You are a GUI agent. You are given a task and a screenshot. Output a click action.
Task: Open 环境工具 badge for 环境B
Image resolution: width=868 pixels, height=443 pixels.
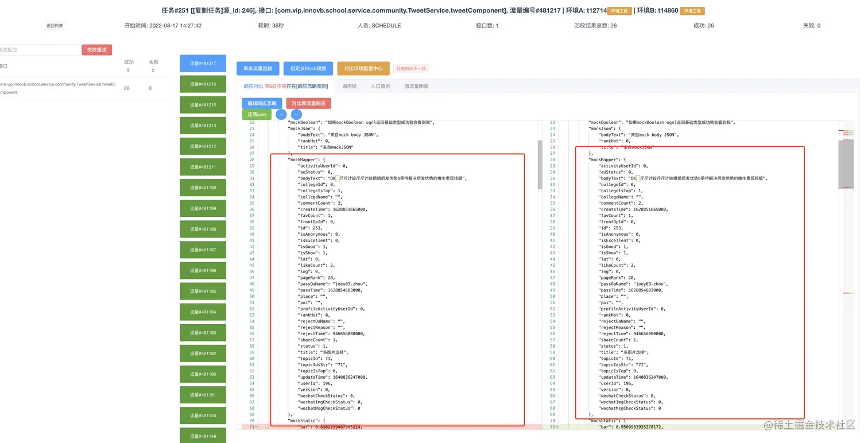[x=693, y=11]
